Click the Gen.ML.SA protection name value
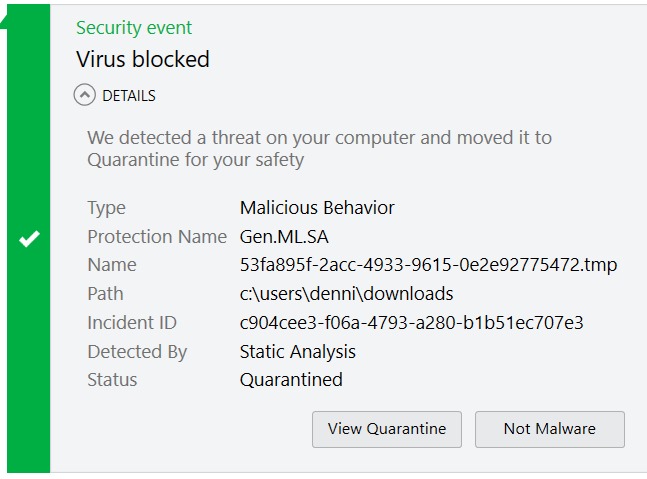This screenshot has height=479, width=647. [x=284, y=237]
